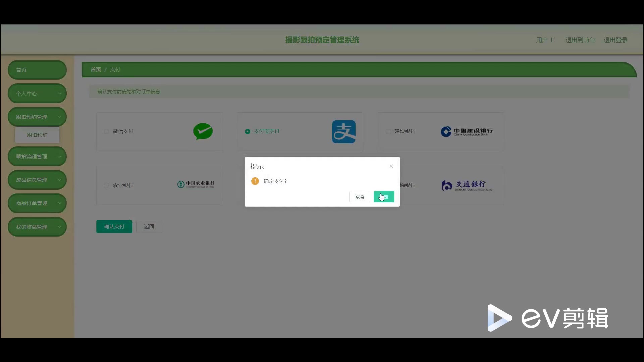Click the 确定支付? message text
Screen dimensions: 644x362
(275, 181)
